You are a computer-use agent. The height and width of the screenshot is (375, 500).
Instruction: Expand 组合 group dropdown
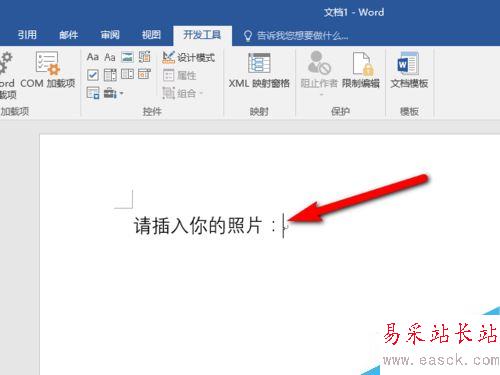click(183, 93)
